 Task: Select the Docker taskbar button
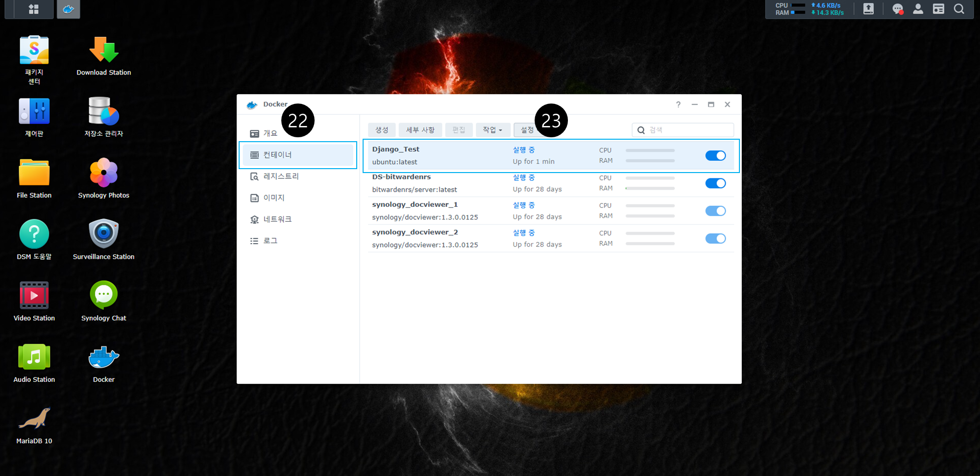click(69, 9)
